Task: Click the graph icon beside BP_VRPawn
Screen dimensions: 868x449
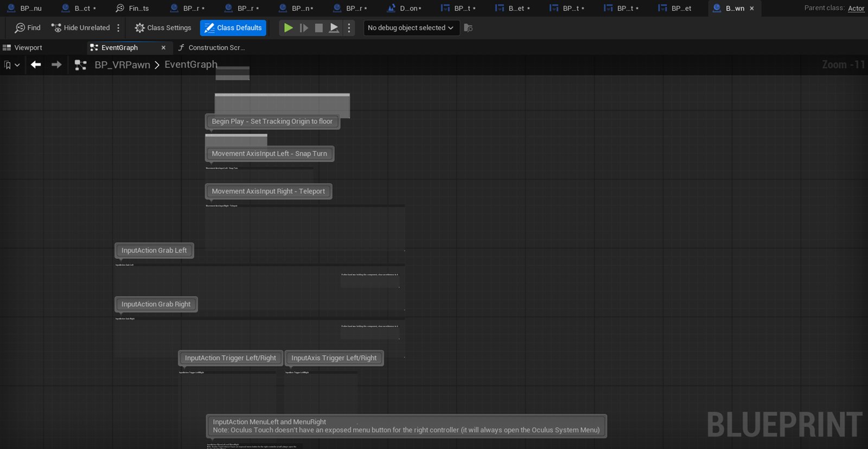Action: (x=81, y=65)
